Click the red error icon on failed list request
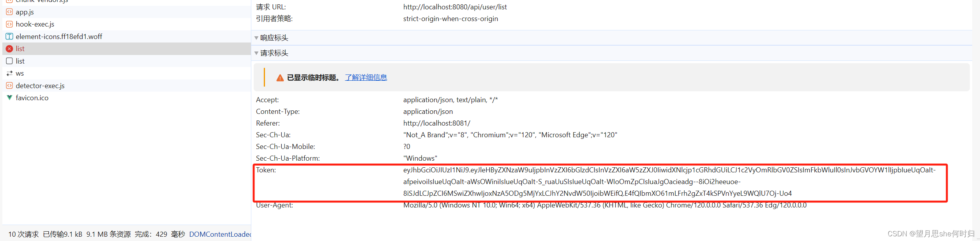 click(9, 49)
